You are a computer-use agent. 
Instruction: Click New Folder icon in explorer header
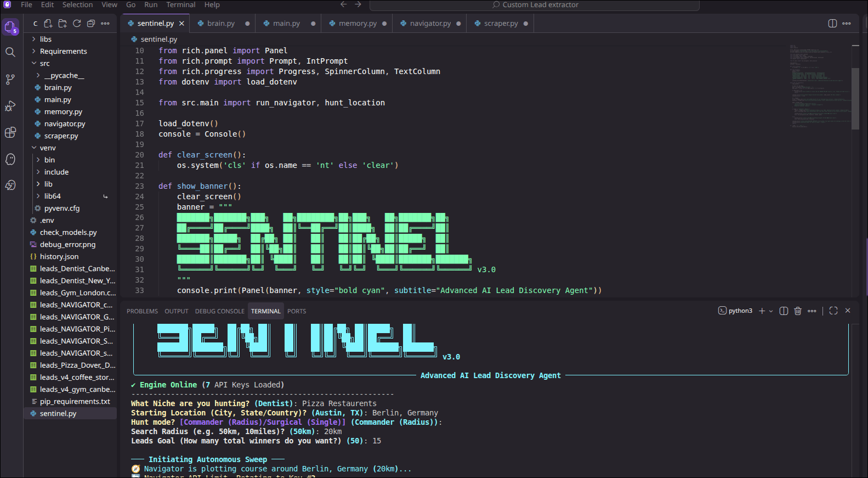[63, 24]
